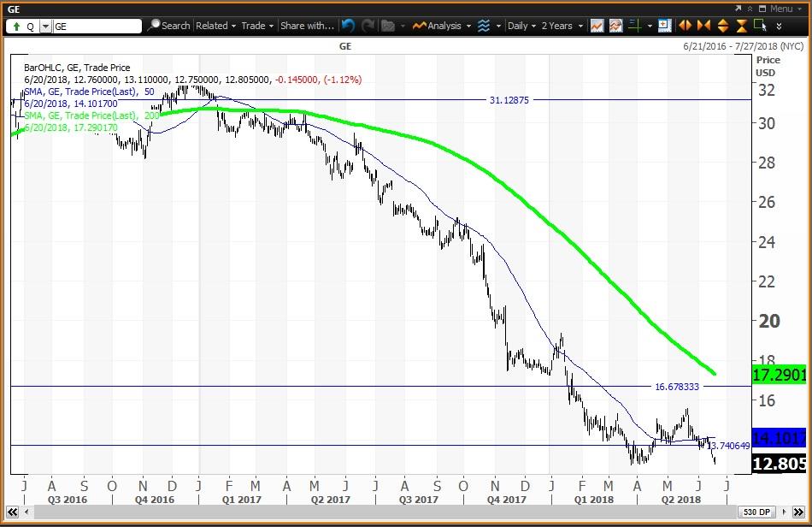Screen dimensions: 812x527
Task: Click the Undo arrow icon
Action: point(346,26)
